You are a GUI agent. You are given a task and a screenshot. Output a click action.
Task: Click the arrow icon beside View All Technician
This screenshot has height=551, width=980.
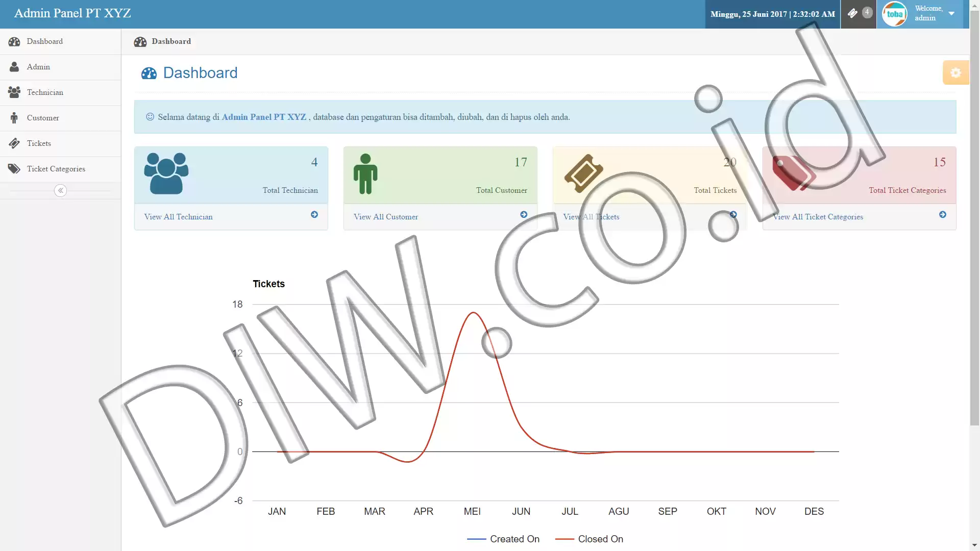tap(314, 215)
